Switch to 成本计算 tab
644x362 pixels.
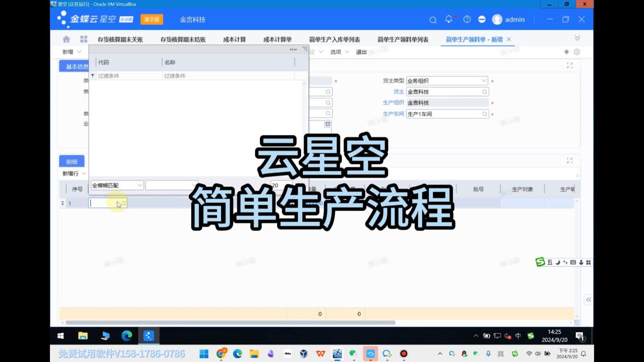234,40
